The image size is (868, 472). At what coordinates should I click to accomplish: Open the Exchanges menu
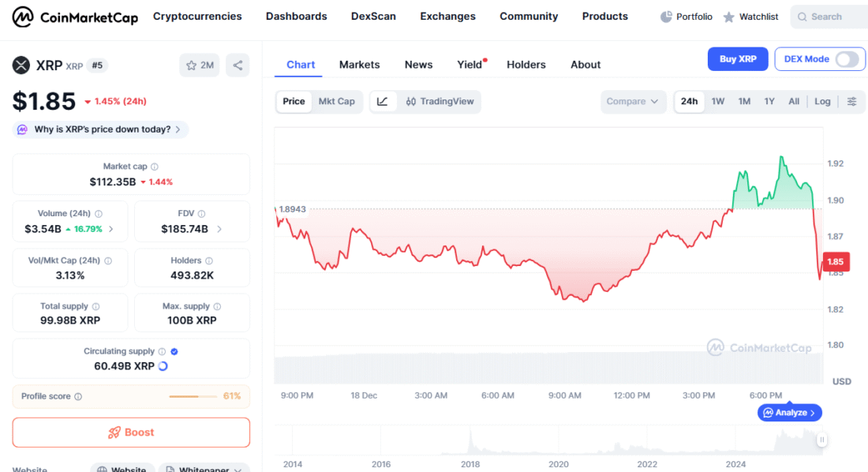click(447, 17)
